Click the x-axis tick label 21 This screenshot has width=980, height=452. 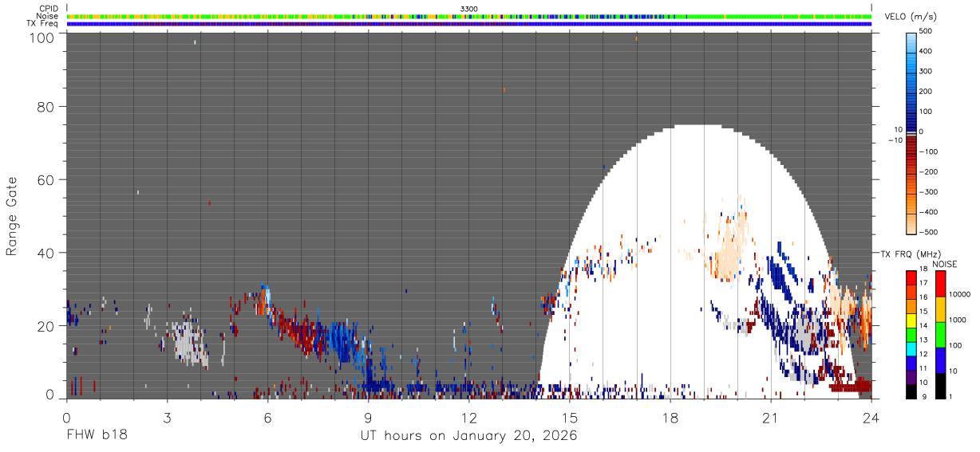[771, 418]
